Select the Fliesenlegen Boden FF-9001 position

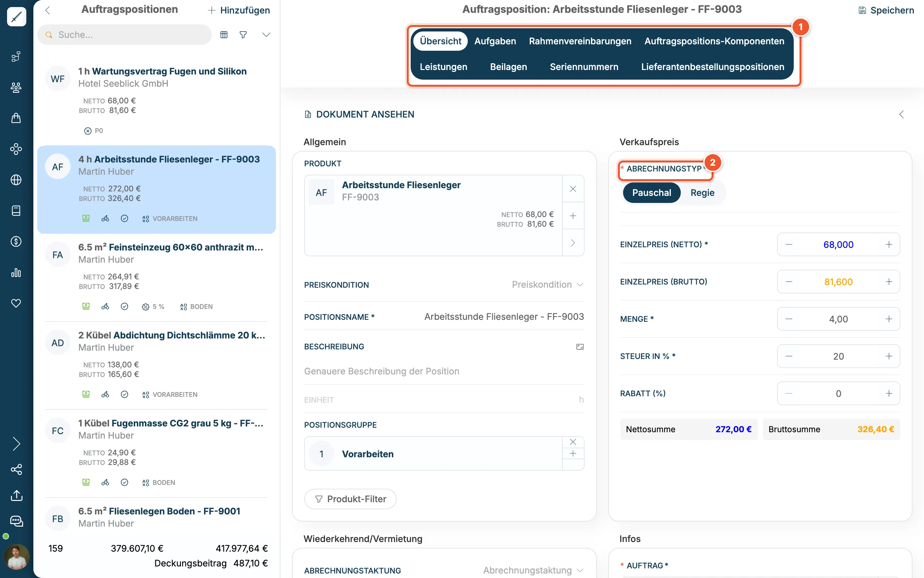pos(157,517)
